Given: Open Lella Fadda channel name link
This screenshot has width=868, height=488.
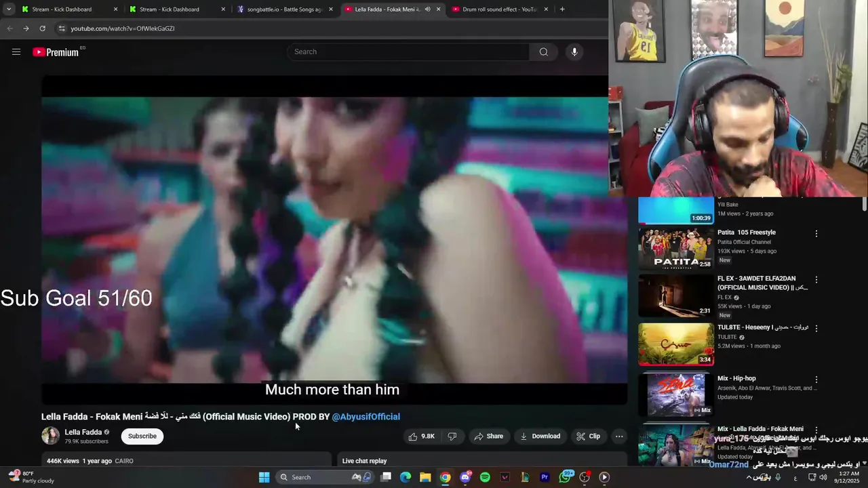Looking at the screenshot, I should 83,432.
